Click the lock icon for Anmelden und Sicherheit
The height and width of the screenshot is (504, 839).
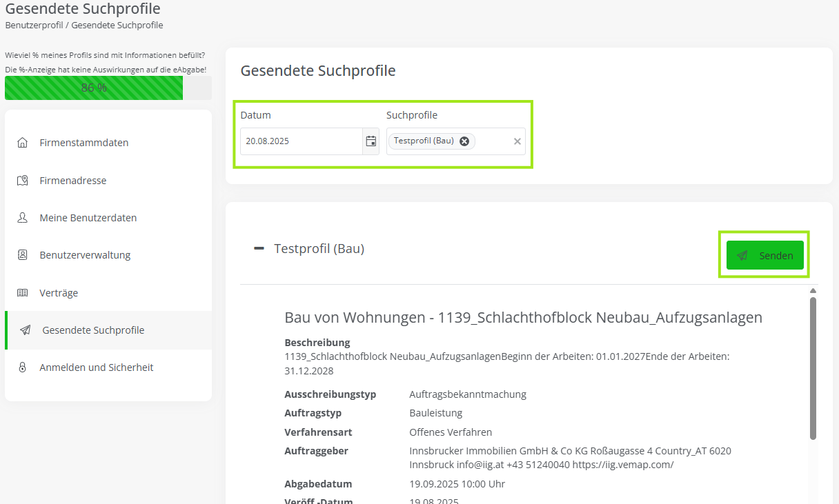[x=23, y=367]
